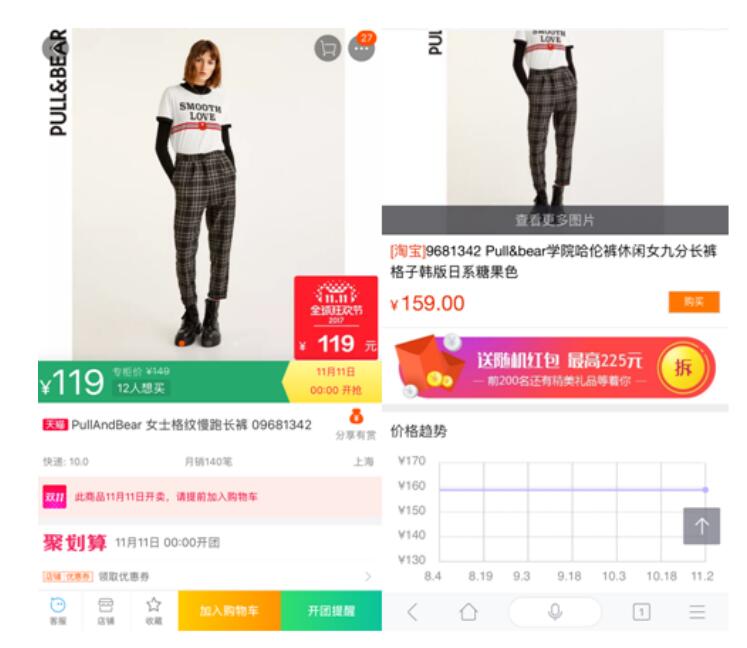Tap the price trend chart endpoint marker
Screen dimensions: 747x648
(706, 490)
